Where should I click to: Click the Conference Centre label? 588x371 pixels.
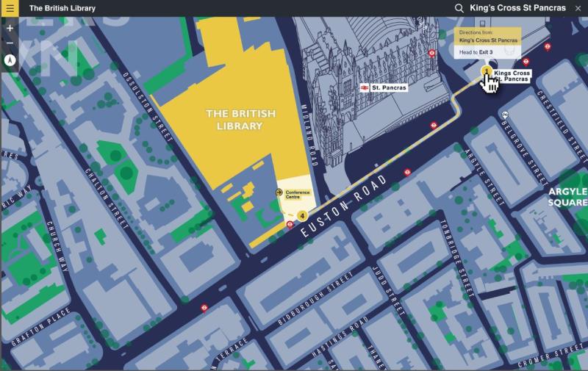pos(298,195)
